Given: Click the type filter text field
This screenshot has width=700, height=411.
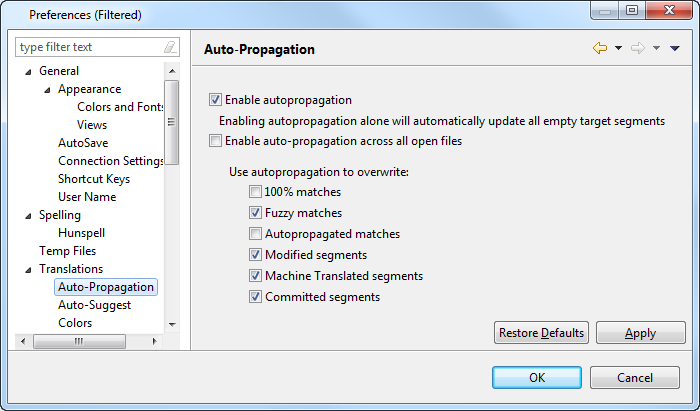Looking at the screenshot, I should pos(97,47).
